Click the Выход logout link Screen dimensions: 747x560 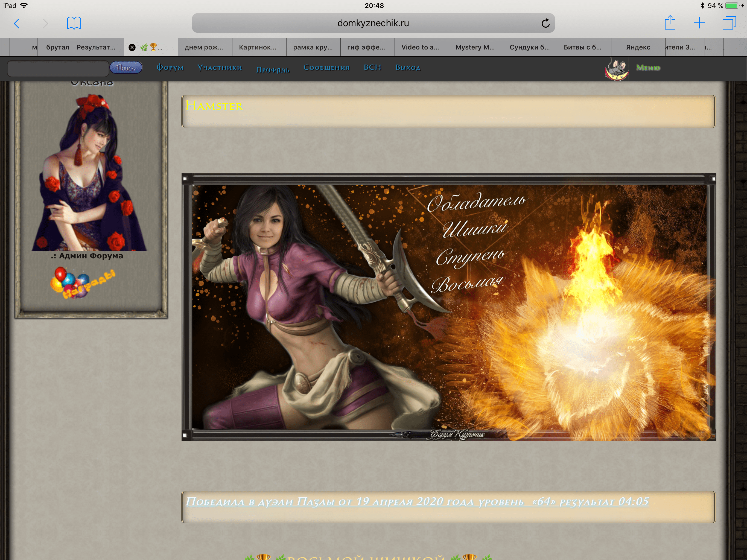pyautogui.click(x=408, y=68)
